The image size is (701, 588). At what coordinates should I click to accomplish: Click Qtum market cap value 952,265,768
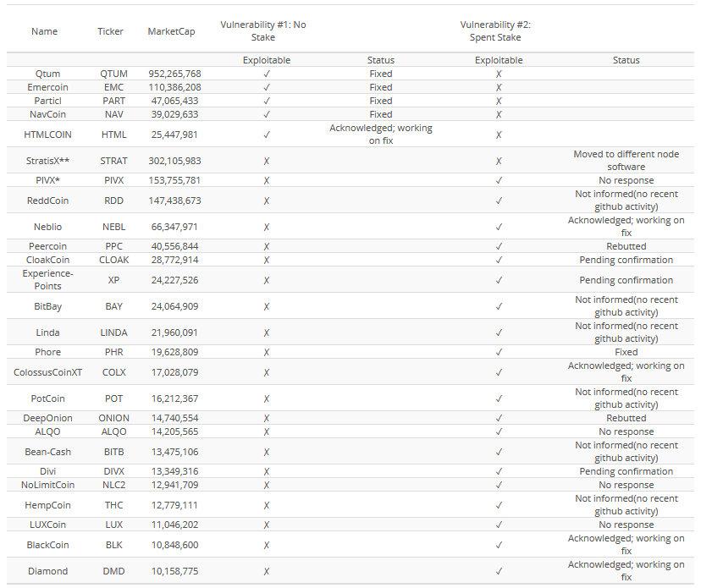[174, 74]
